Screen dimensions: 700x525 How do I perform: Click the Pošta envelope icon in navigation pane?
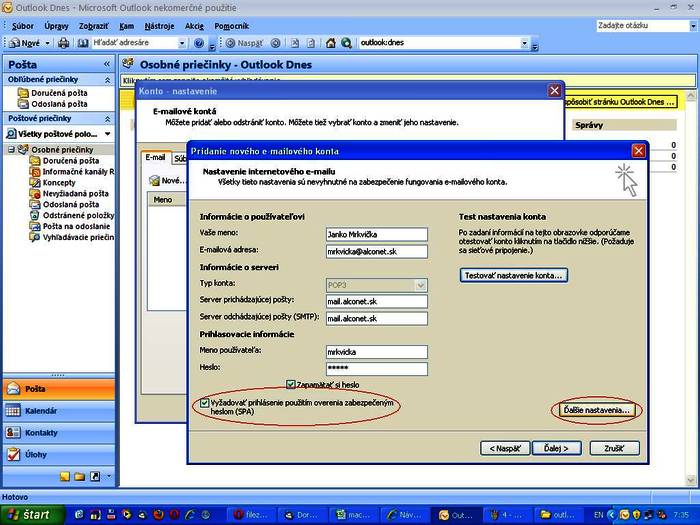(x=13, y=389)
